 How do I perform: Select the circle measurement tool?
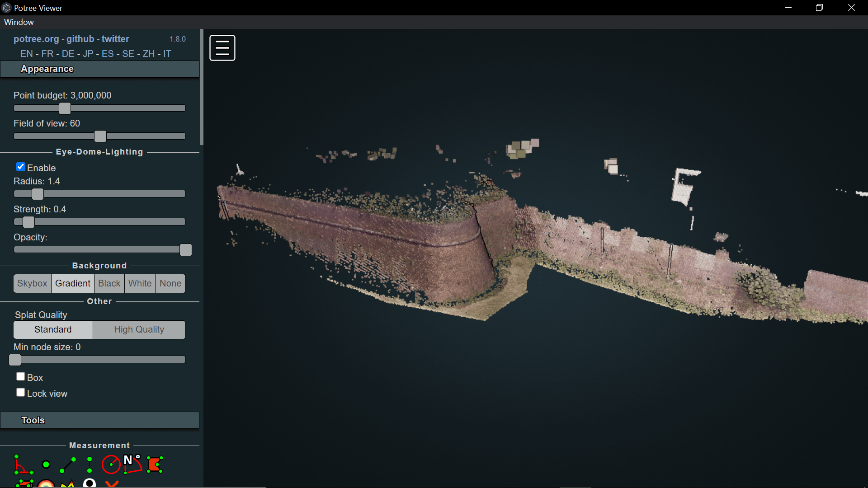tap(111, 465)
